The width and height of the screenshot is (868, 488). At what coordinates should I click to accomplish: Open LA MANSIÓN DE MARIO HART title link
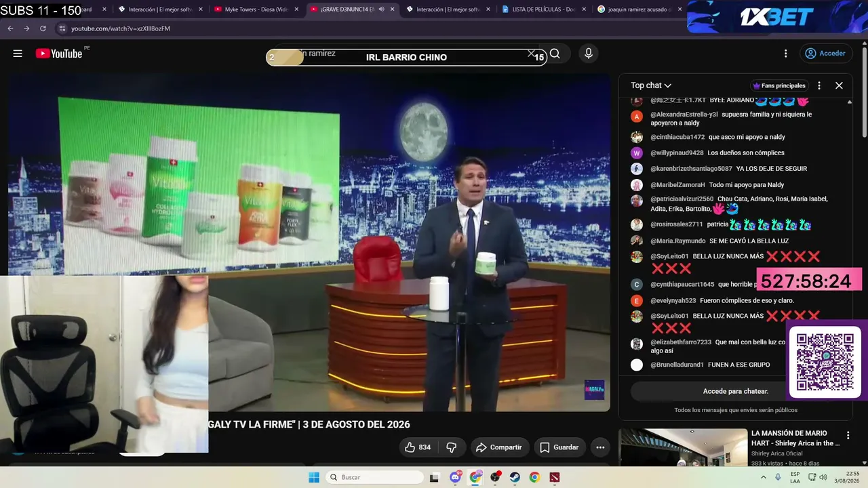point(795,438)
